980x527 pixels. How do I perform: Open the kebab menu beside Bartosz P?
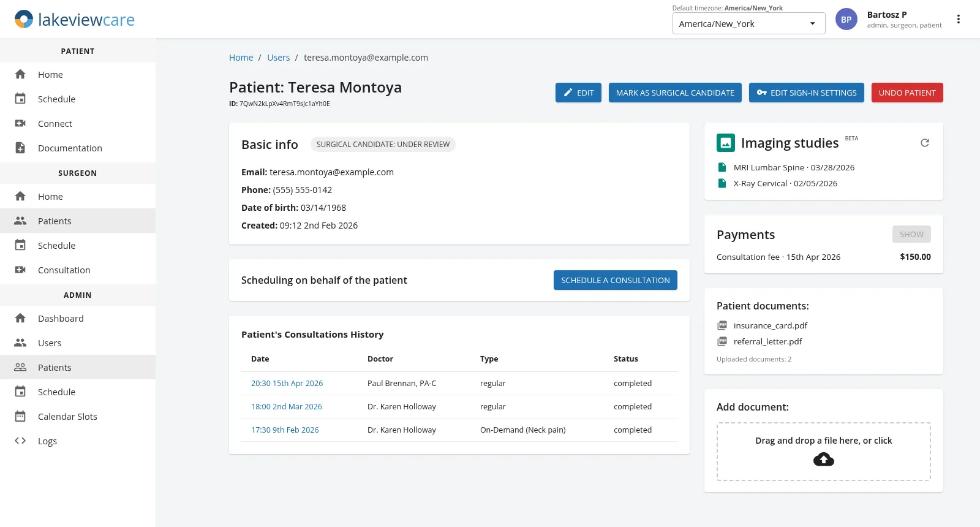tap(959, 20)
